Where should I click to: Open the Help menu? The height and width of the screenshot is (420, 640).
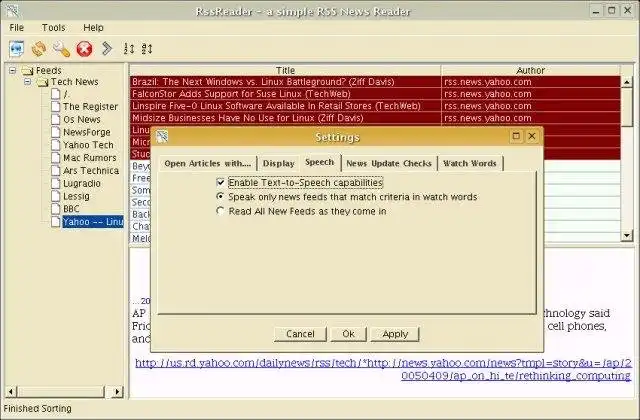point(93,27)
